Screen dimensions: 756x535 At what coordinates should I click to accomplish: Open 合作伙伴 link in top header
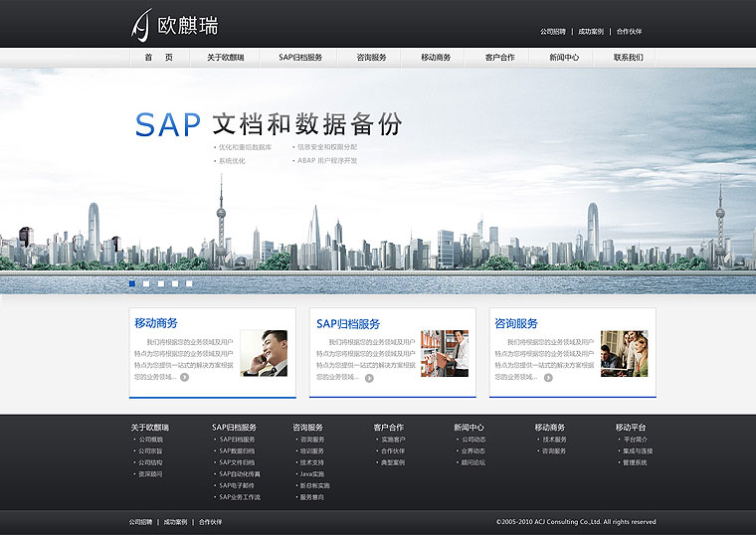[629, 31]
